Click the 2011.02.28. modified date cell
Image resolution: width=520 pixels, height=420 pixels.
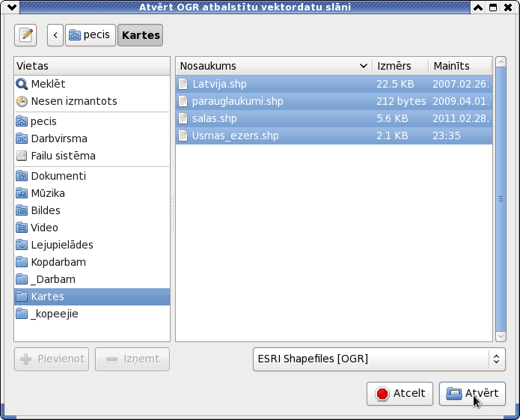(461, 119)
